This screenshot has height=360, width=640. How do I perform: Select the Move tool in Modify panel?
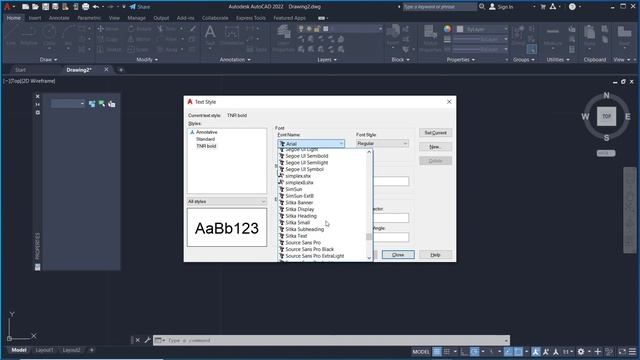coord(108,29)
